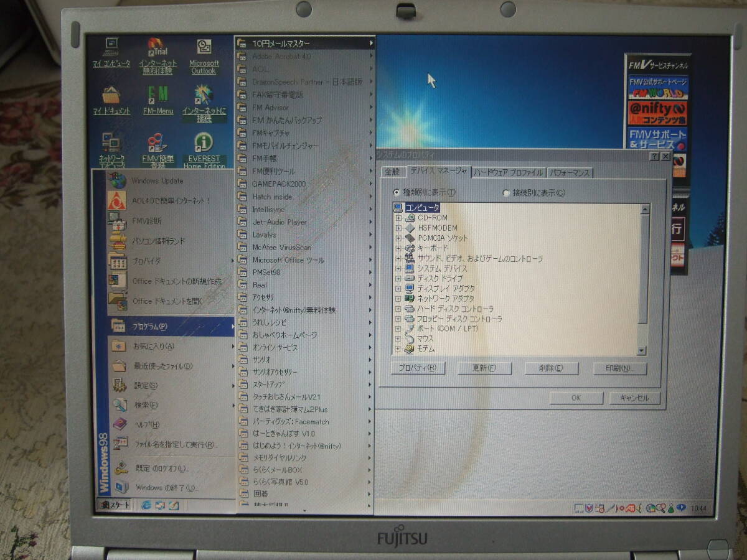The height and width of the screenshot is (560, 747).
Task: Open 設定(S) in the Start menu
Action: [171, 386]
